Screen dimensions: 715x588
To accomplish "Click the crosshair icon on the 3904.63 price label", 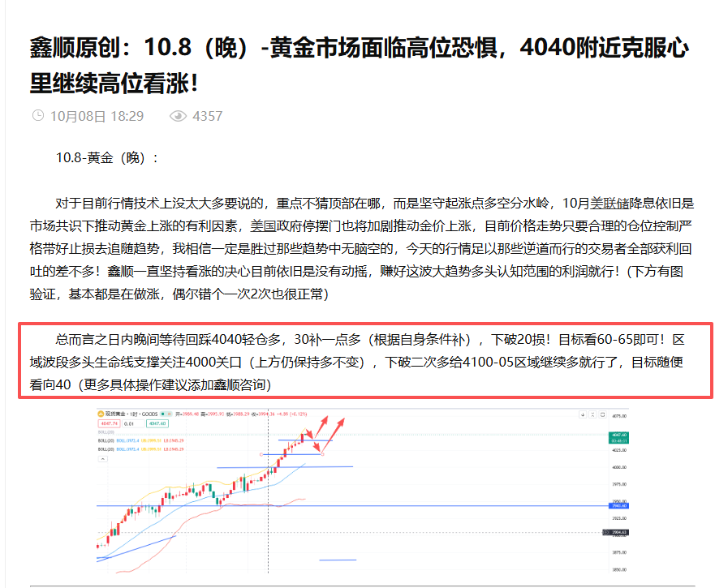I will pos(606,532).
